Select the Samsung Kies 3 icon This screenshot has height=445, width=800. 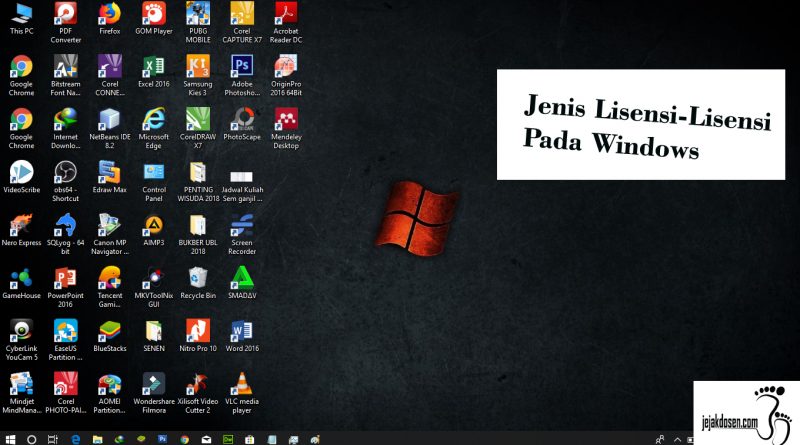tap(198, 76)
